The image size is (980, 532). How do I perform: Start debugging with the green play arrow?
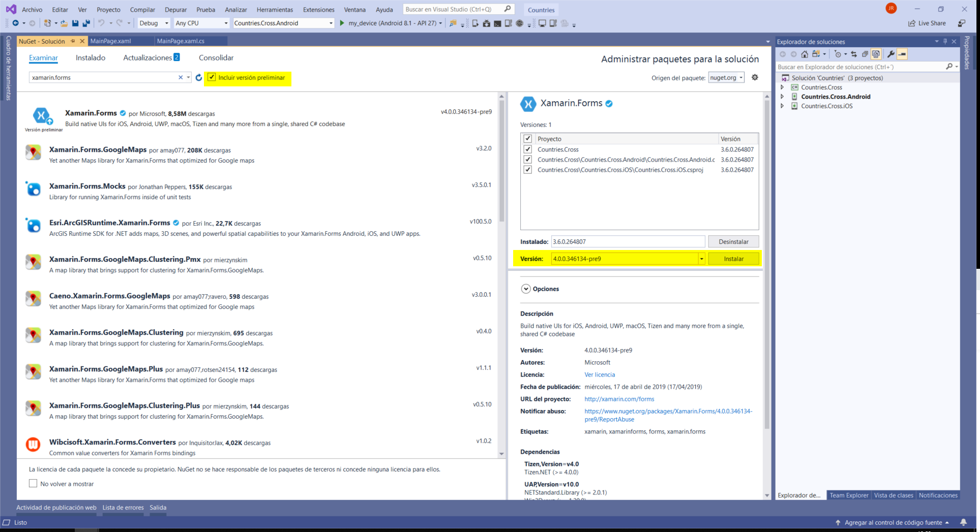(x=342, y=23)
